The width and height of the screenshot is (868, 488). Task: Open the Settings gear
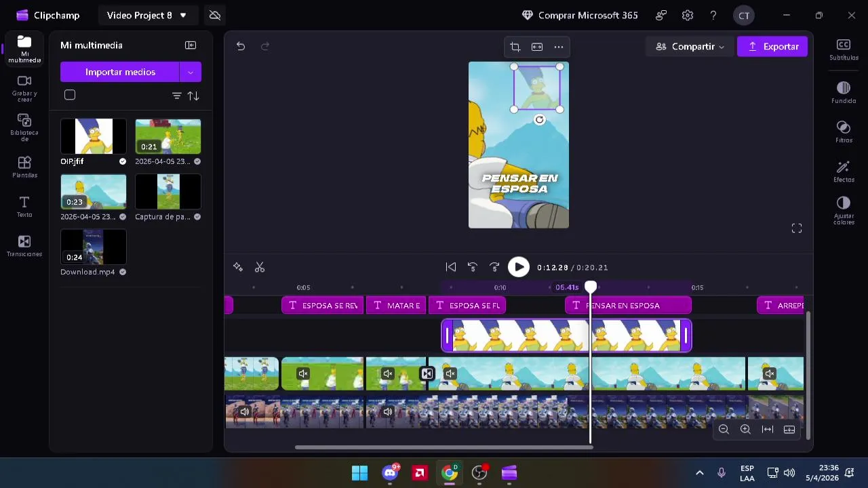pyautogui.click(x=688, y=15)
